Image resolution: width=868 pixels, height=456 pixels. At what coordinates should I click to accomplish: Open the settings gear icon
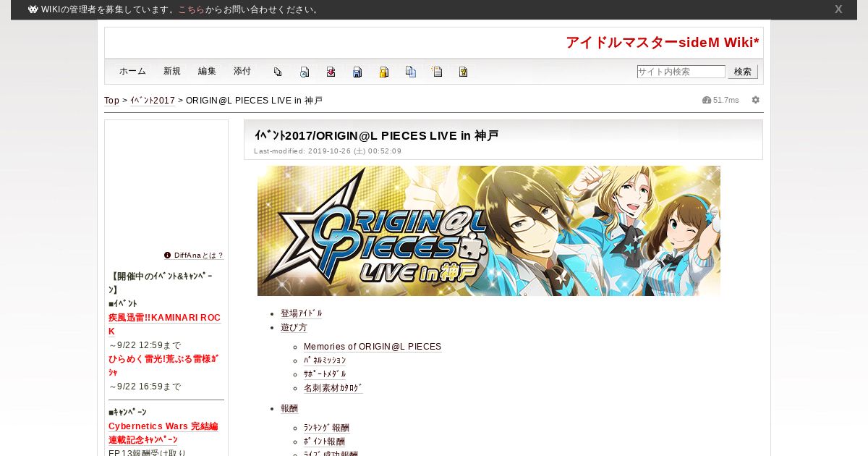coord(756,100)
